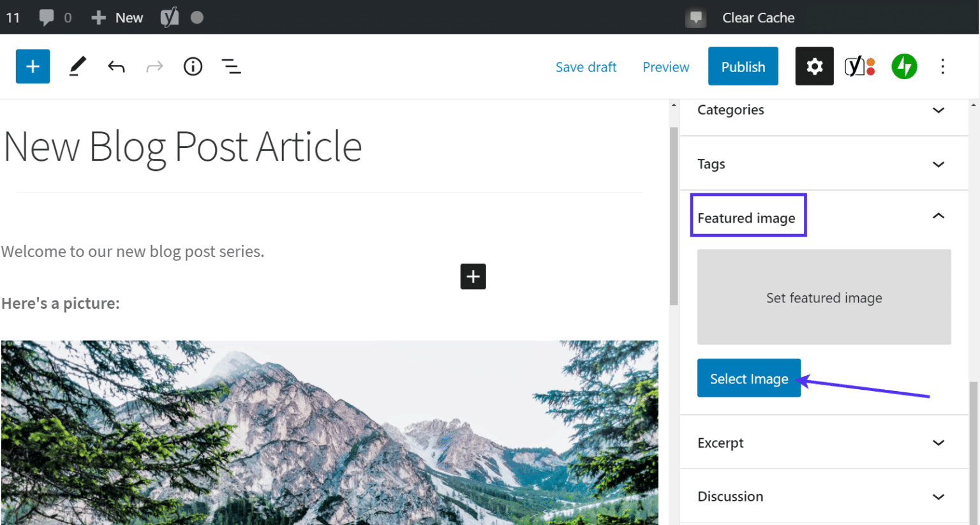Open the block inserter with the plus icon
Image resolution: width=980 pixels, height=525 pixels.
[x=33, y=66]
